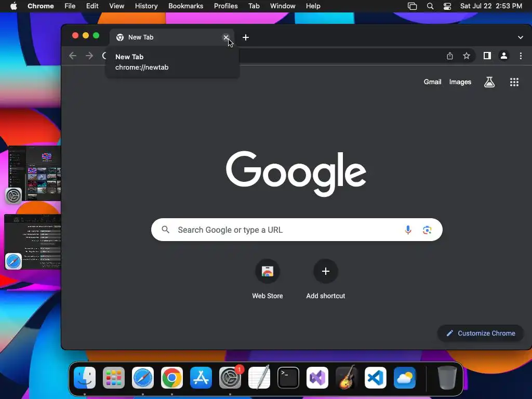Screen dimensions: 532x399
Task: Open Control Center in the menu bar
Action: pyautogui.click(x=447, y=6)
